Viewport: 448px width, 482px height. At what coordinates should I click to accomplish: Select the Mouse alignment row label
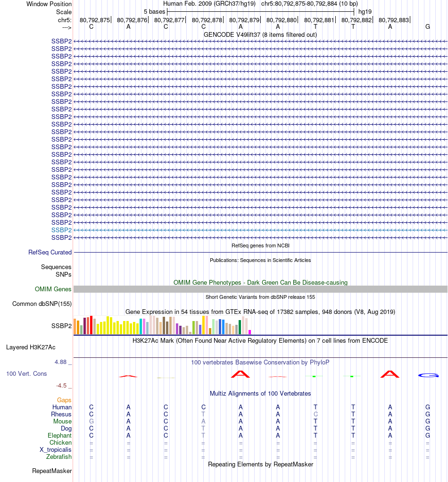[x=62, y=422]
